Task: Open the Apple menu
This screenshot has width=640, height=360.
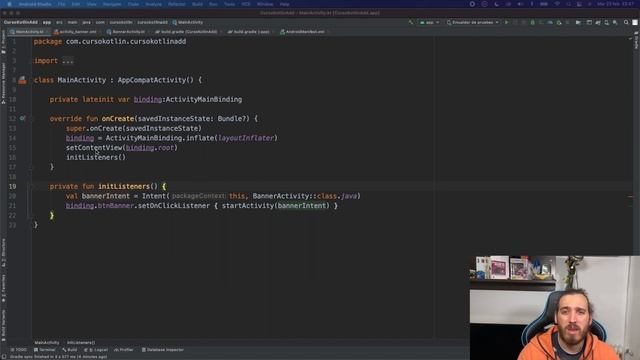Action: click(x=9, y=4)
